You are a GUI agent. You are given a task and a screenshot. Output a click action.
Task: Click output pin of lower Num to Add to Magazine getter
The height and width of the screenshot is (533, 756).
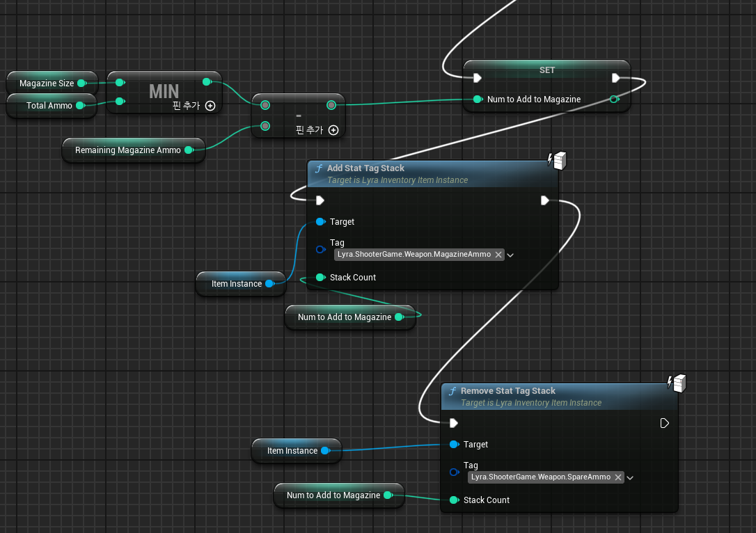pyautogui.click(x=388, y=495)
